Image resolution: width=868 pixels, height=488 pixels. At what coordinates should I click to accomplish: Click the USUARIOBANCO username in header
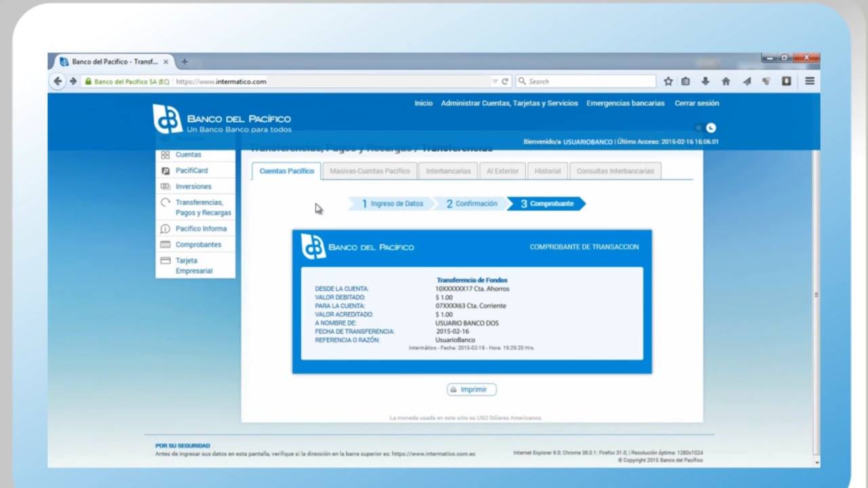[588, 142]
